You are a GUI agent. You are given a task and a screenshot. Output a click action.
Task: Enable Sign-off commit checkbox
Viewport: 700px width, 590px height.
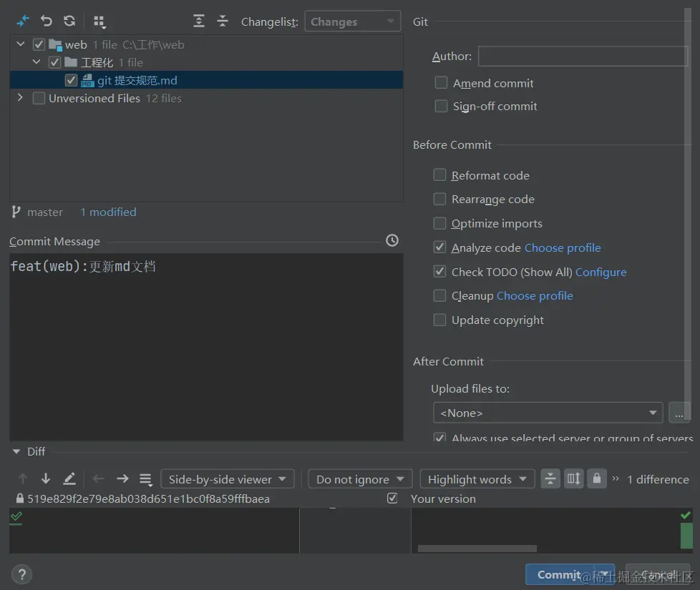coord(441,106)
